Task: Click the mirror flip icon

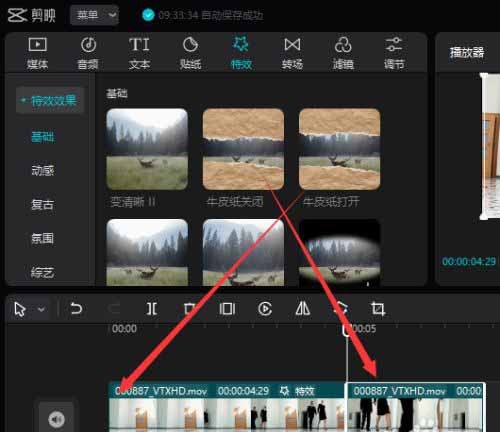Action: tap(303, 309)
